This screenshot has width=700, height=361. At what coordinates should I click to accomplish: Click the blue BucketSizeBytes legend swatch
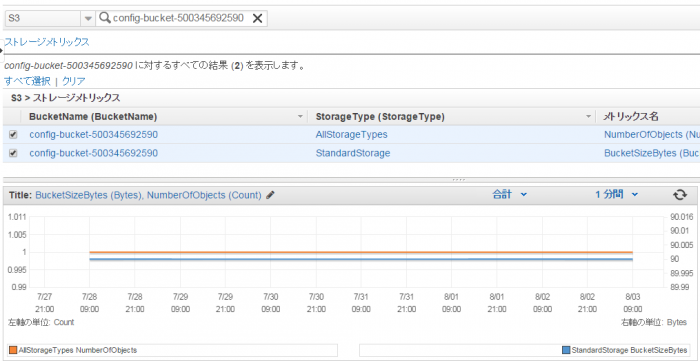click(x=567, y=350)
